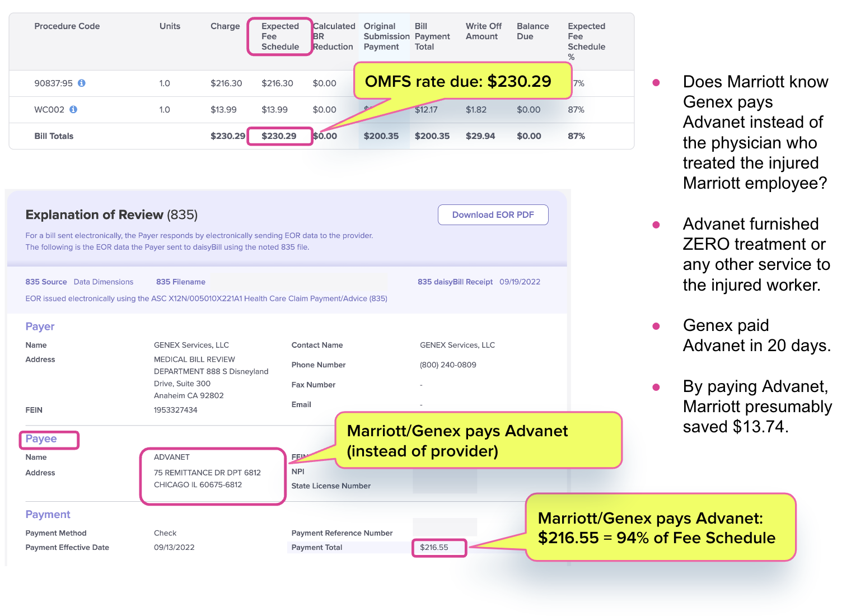This screenshot has width=851, height=616.
Task: Click Explanation of Review (835) heading
Action: (x=111, y=215)
